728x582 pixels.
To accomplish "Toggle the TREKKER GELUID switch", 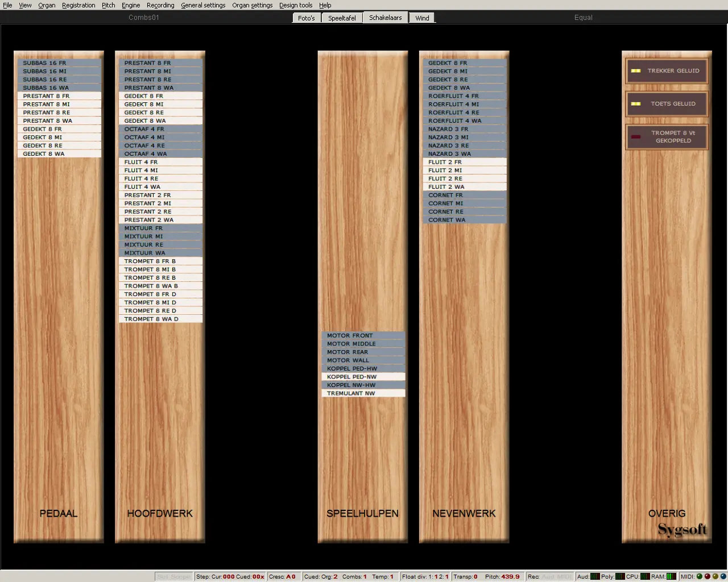I will pos(667,71).
